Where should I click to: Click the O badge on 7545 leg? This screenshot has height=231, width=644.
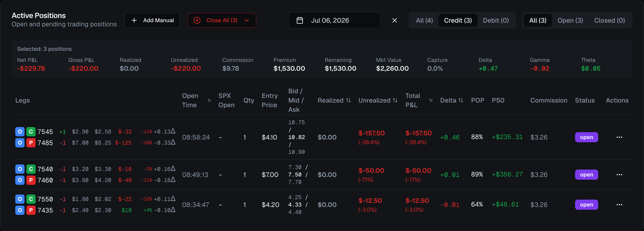pyautogui.click(x=20, y=132)
